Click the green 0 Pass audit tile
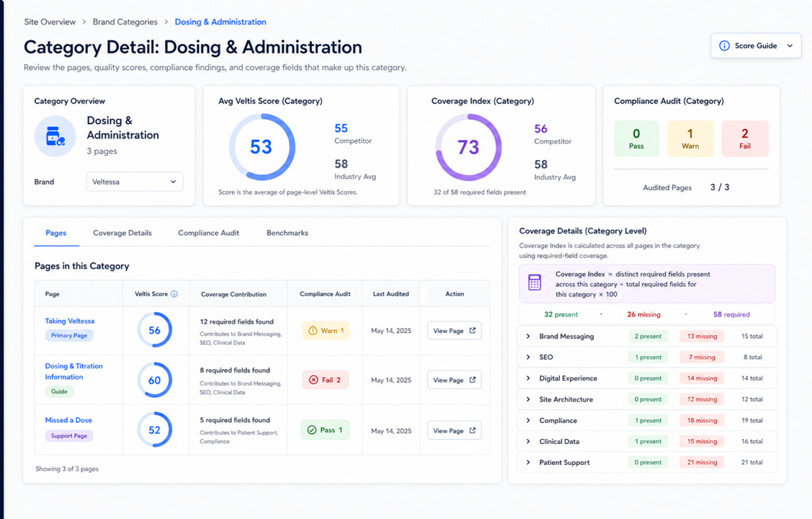The image size is (812, 519). click(x=636, y=139)
